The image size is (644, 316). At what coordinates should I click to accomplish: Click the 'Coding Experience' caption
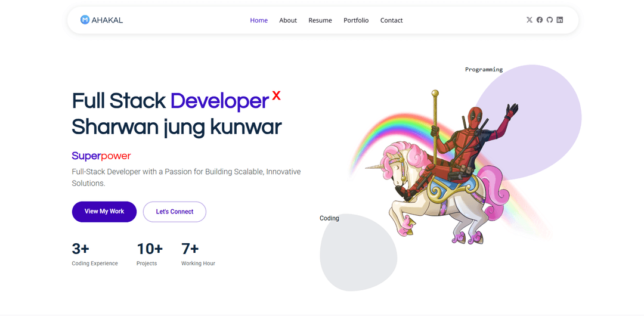point(95,264)
